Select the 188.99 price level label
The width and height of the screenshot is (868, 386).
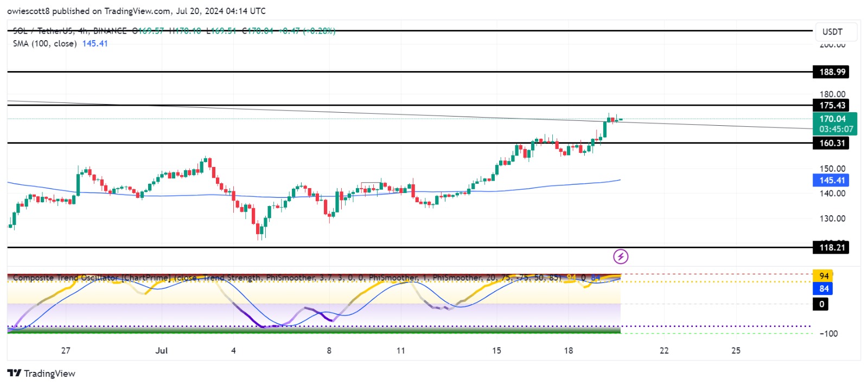tap(832, 72)
